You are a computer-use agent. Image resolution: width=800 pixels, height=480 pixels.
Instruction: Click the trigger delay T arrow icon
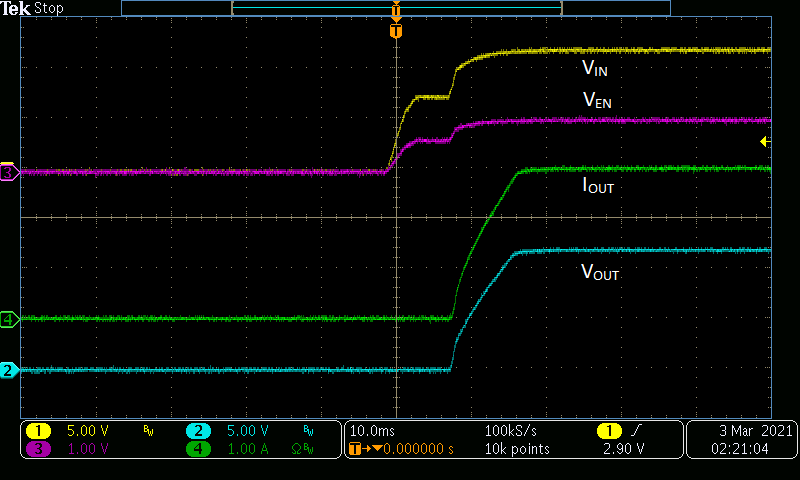coord(365,449)
